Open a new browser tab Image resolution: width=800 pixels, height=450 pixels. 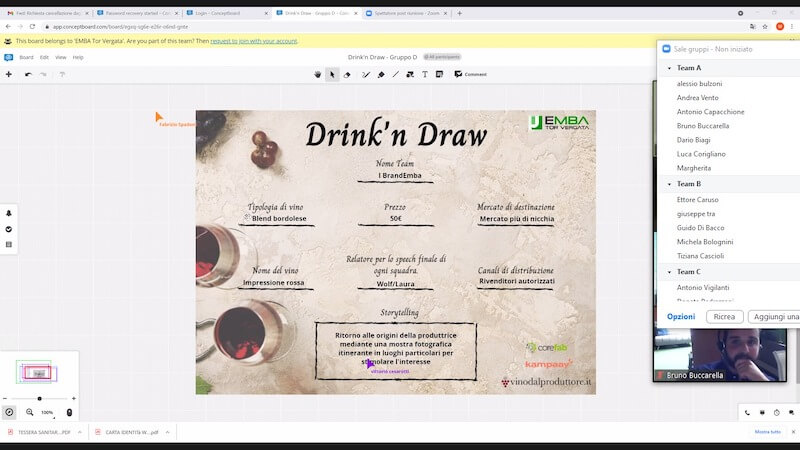pyautogui.click(x=459, y=13)
